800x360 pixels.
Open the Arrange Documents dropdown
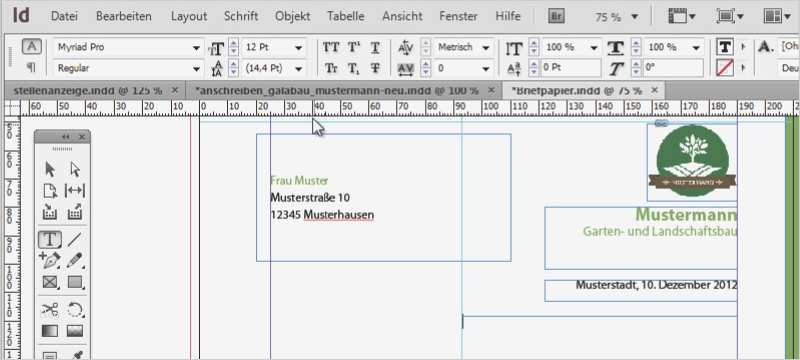[777, 16]
